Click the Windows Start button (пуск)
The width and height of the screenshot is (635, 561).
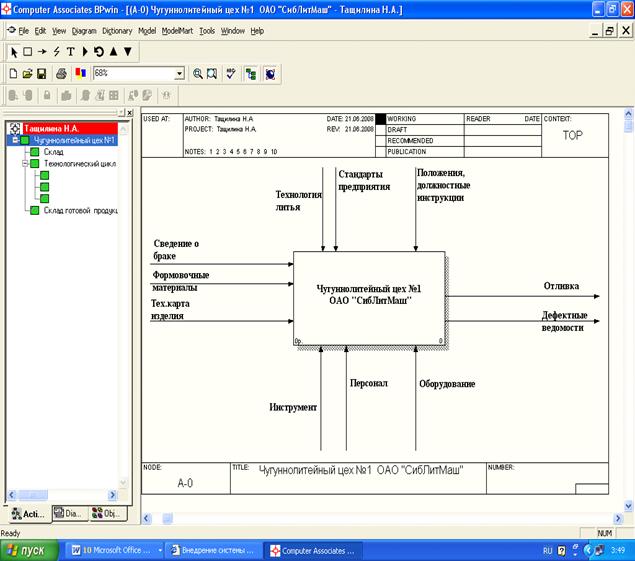(28, 551)
